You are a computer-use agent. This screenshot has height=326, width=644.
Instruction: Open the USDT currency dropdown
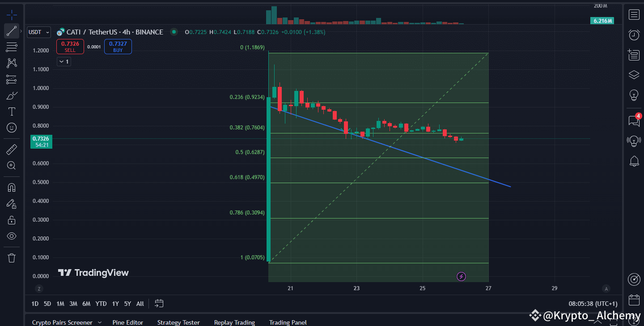(38, 32)
